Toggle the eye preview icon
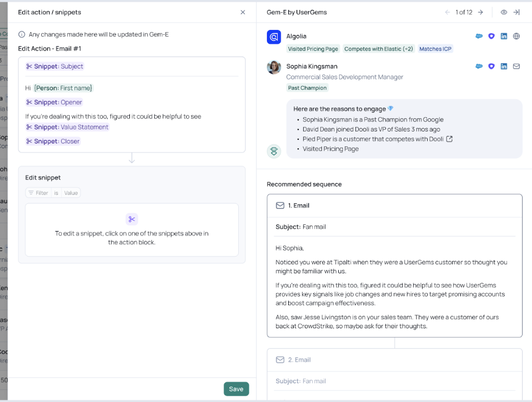The width and height of the screenshot is (532, 402). pos(504,12)
